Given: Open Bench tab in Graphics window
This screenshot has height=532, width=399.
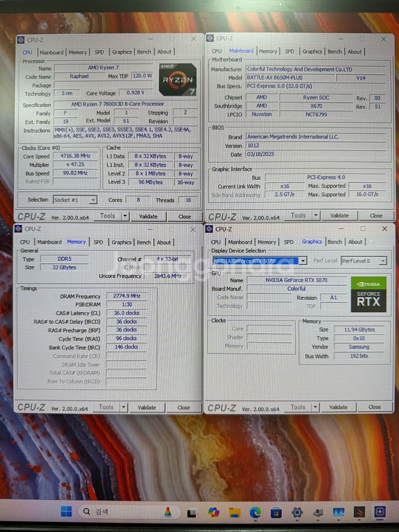Looking at the screenshot, I should pos(335,242).
